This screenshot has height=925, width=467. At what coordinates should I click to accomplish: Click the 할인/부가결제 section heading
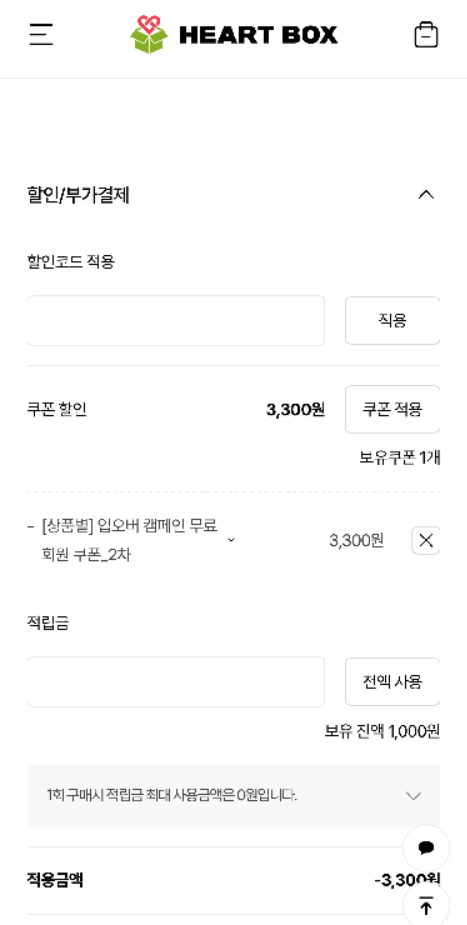coord(78,195)
